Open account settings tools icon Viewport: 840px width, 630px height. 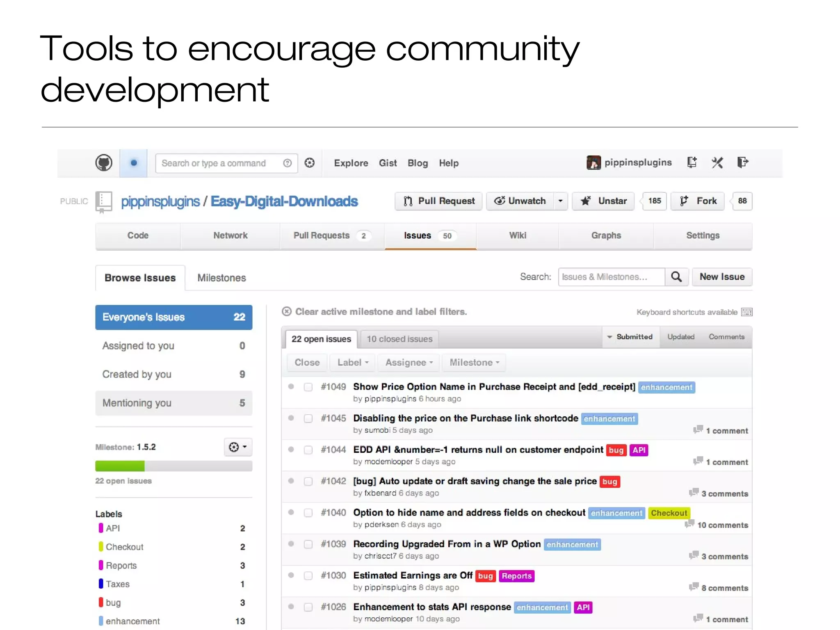coord(717,162)
